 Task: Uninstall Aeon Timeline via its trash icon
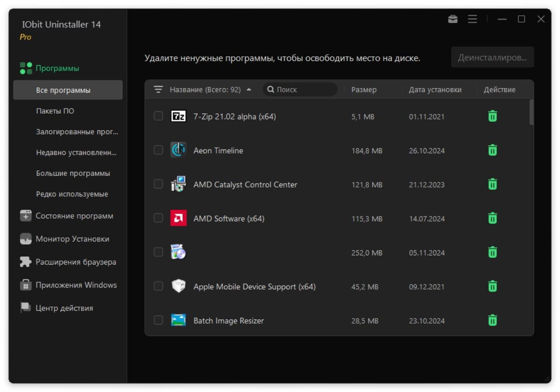point(492,150)
